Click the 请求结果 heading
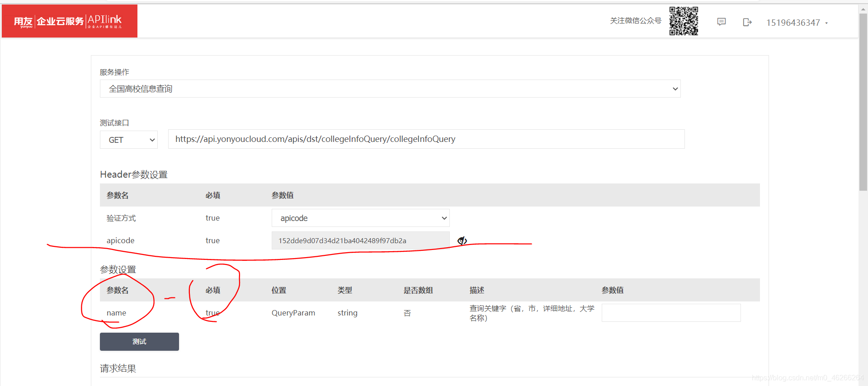868x386 pixels. coord(118,368)
